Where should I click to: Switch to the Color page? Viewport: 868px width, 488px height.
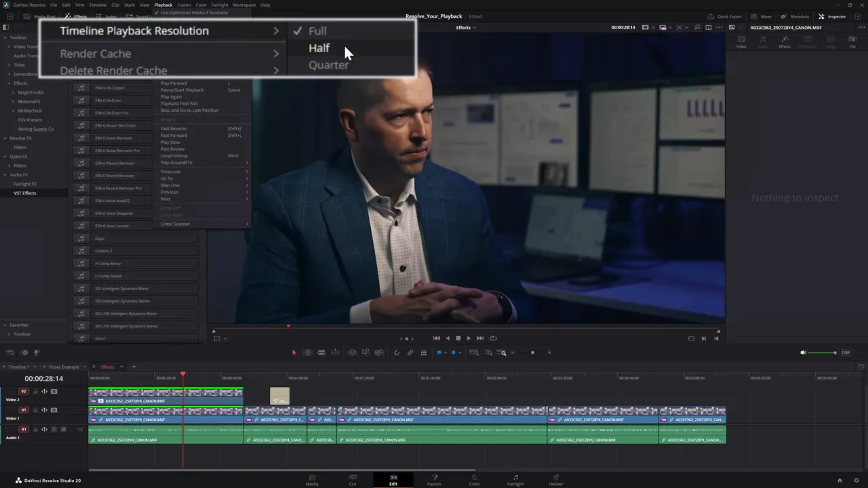pos(475,480)
